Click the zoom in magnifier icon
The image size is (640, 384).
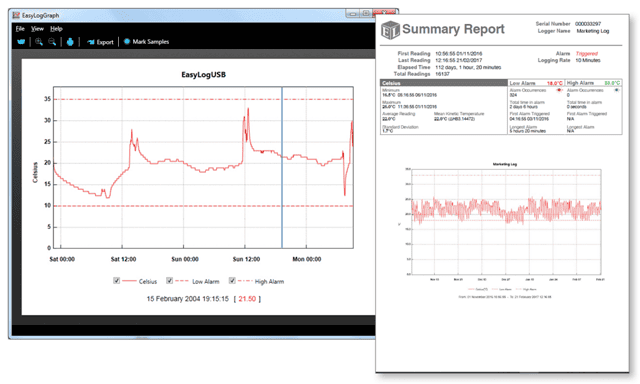[39, 42]
